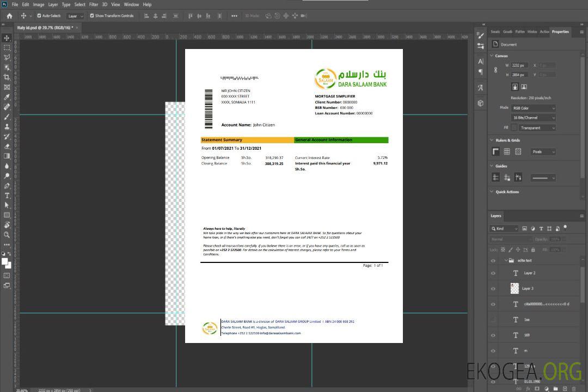Select the Gradient tool
This screenshot has height=392, width=588.
click(7, 156)
